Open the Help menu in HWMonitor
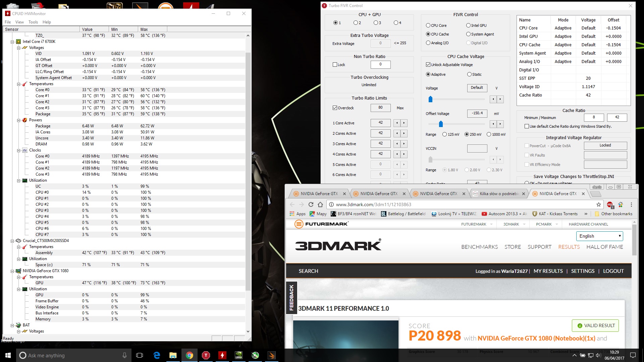Image resolution: width=644 pixels, height=362 pixels. (47, 22)
